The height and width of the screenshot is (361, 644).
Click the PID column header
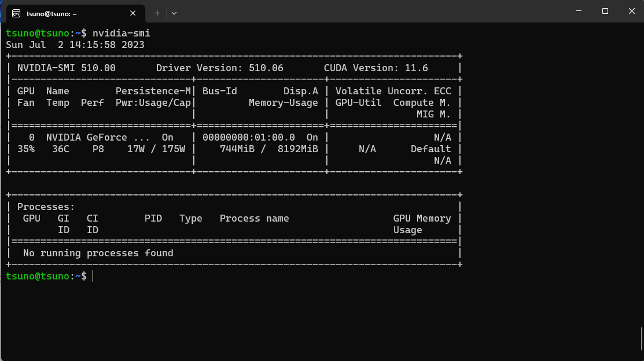(x=153, y=218)
